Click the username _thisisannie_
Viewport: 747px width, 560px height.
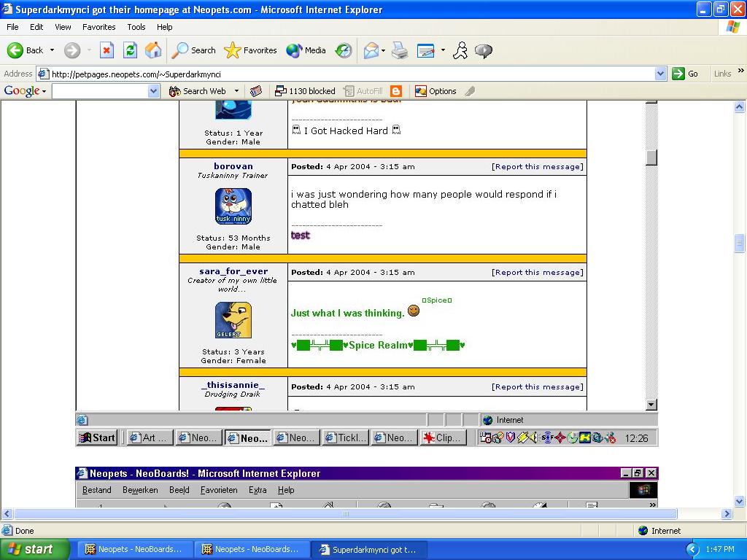pyautogui.click(x=233, y=385)
